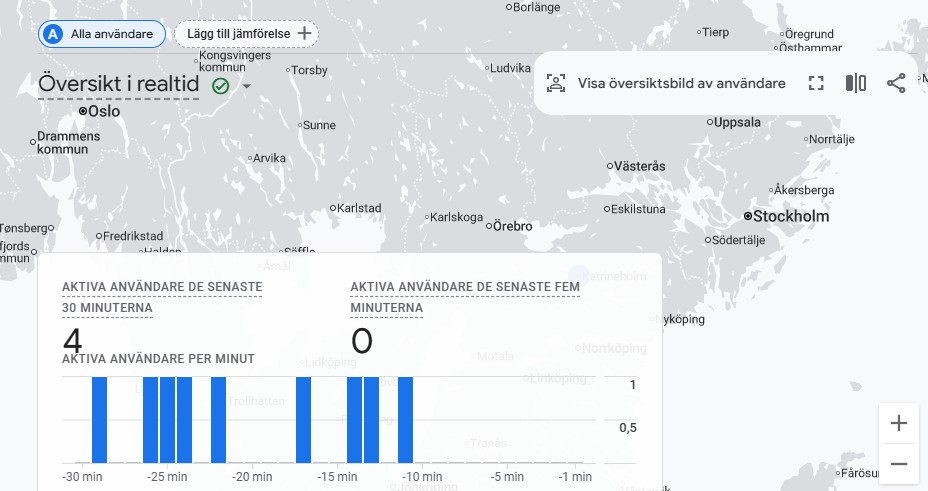Image resolution: width=928 pixels, height=491 pixels.
Task: Click the rightmost blue bar in the chart
Action: (405, 419)
